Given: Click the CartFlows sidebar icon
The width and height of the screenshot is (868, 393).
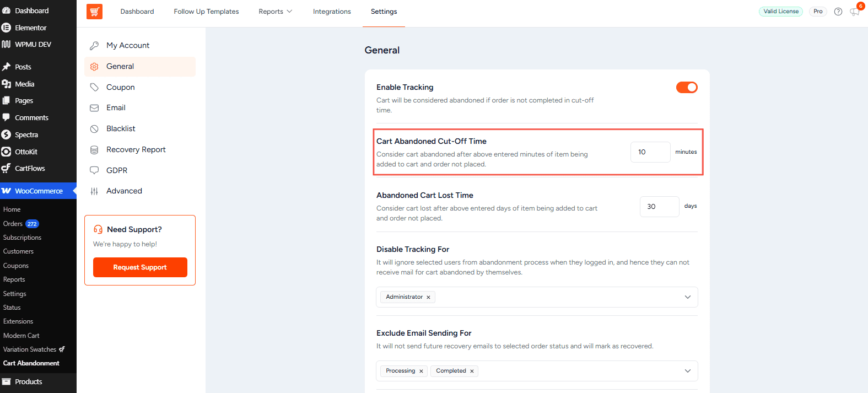Looking at the screenshot, I should (x=6, y=168).
